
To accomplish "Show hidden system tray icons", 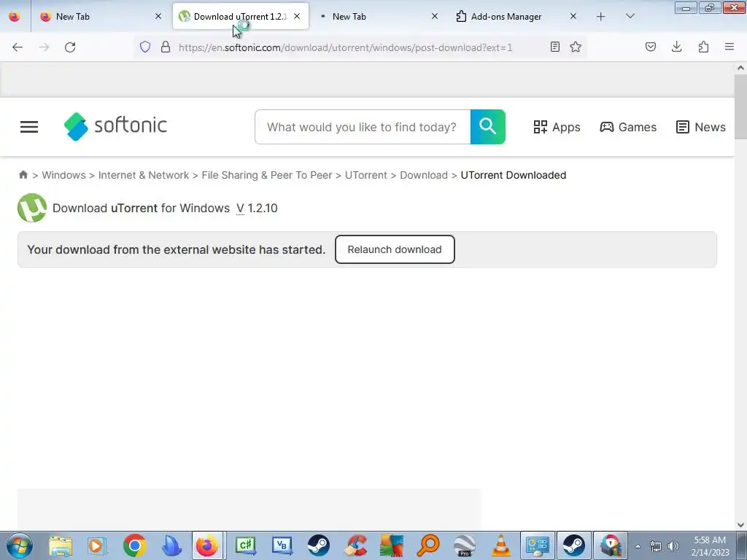I will [638, 546].
